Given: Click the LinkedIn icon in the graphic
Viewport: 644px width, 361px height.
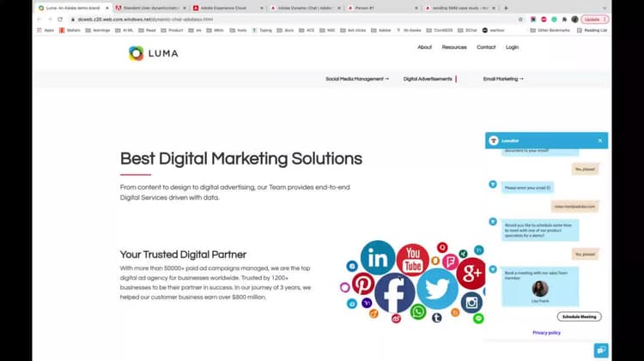Looking at the screenshot, I should [378, 257].
